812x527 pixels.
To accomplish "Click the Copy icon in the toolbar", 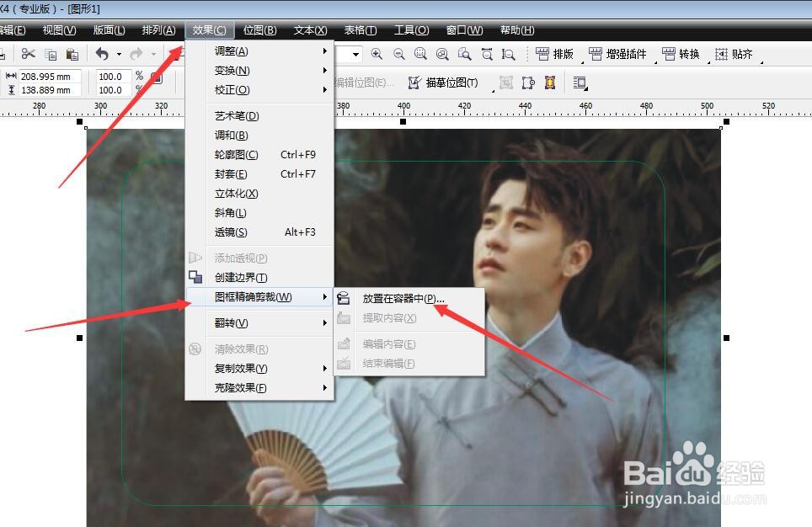I will click(x=51, y=55).
